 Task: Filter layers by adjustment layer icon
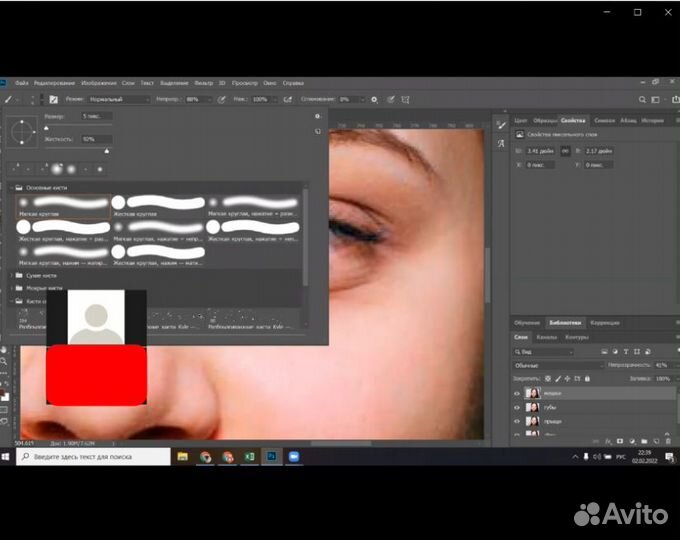[615, 352]
